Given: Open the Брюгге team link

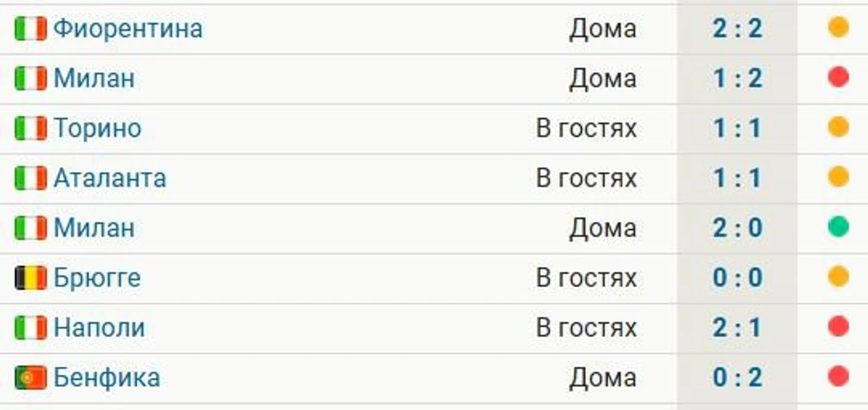Looking at the screenshot, I should point(97,278).
